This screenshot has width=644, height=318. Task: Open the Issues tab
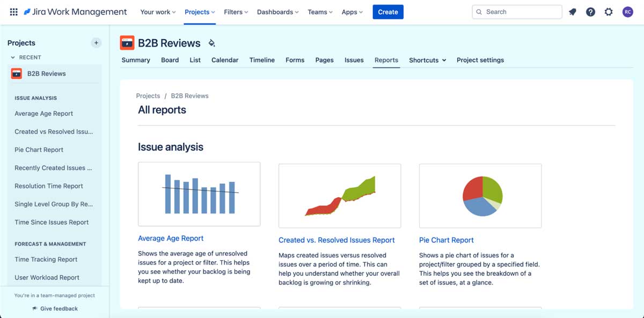click(354, 60)
